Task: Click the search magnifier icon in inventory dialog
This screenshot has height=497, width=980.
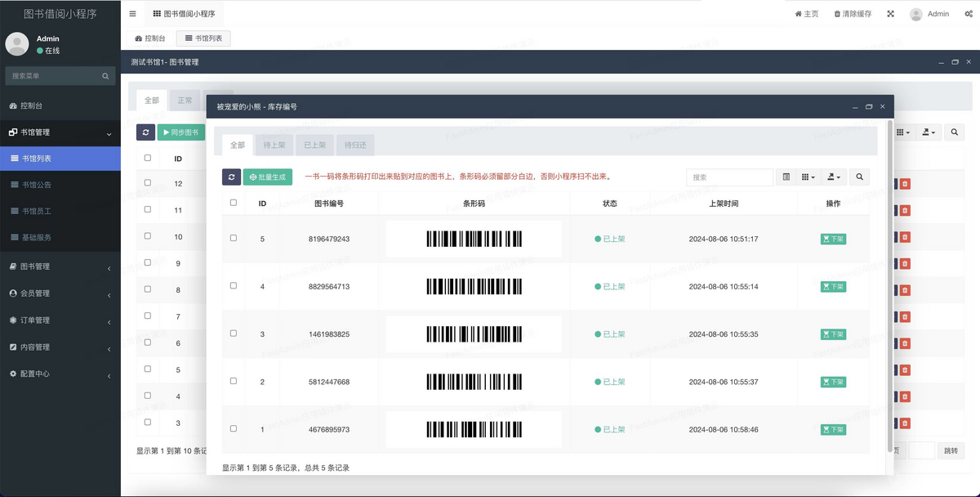Action: pyautogui.click(x=859, y=177)
